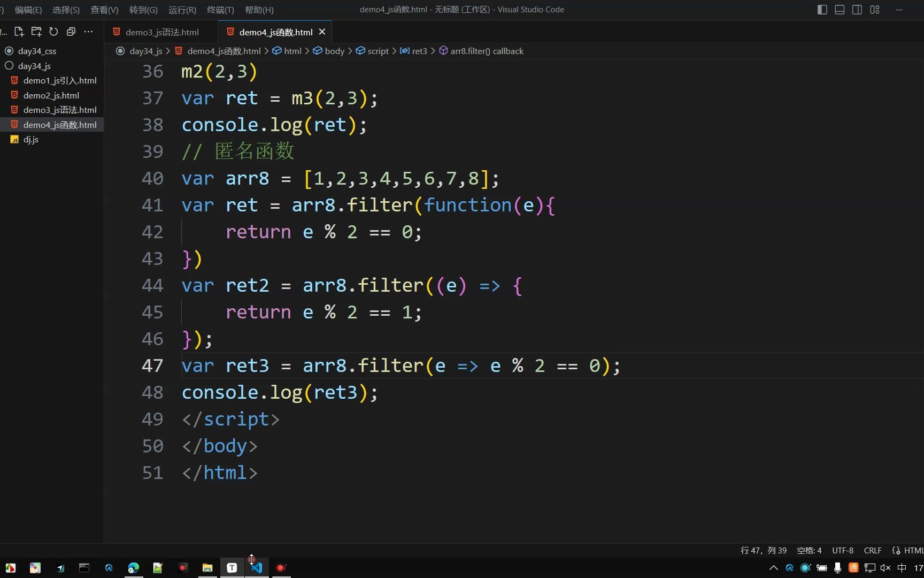Click line and column indicator 行 47, 列 39

pyautogui.click(x=763, y=550)
